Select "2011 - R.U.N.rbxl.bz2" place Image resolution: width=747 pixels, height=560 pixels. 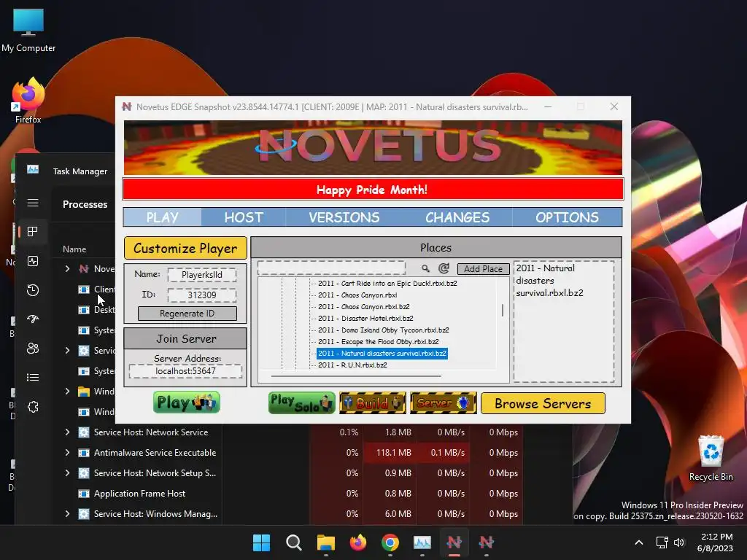pos(352,365)
